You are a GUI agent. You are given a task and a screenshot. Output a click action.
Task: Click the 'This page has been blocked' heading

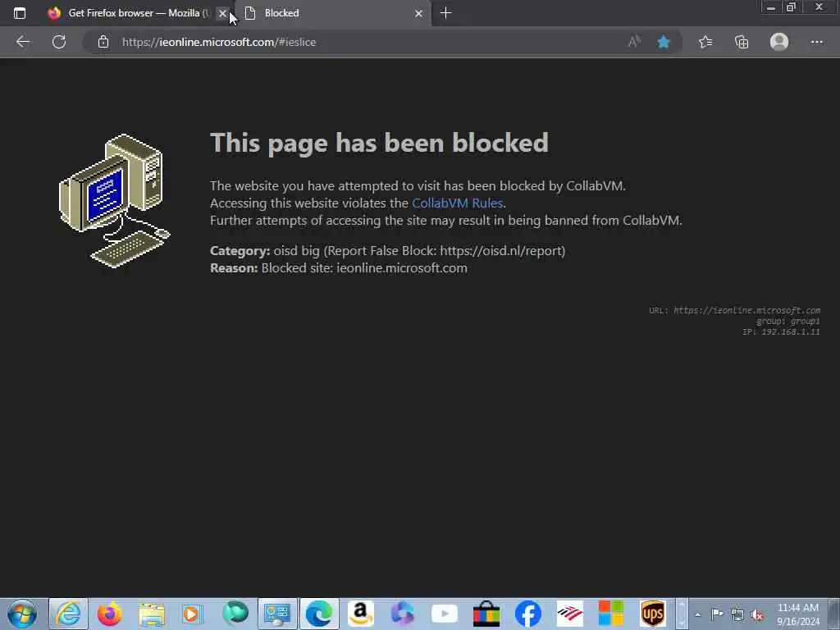(379, 143)
